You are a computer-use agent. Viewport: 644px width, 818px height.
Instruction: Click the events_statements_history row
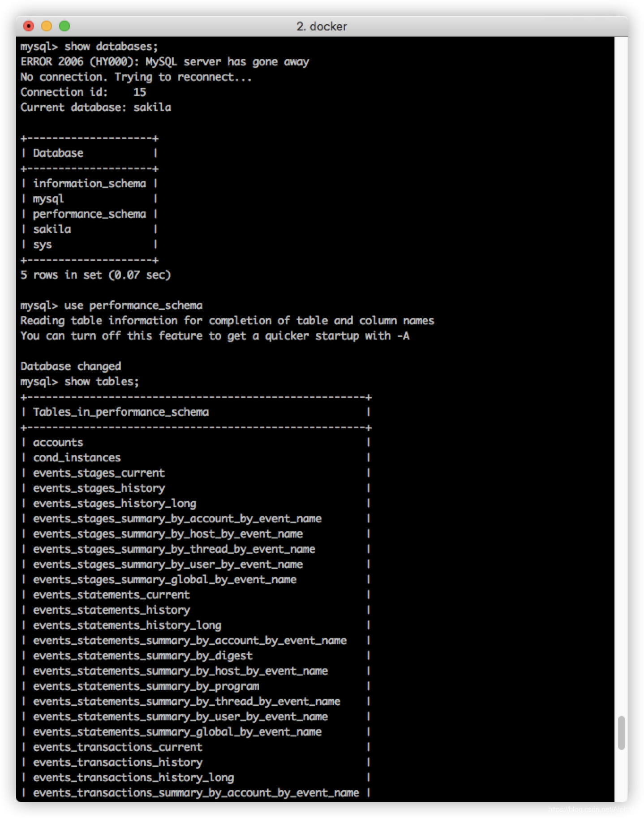click(196, 610)
